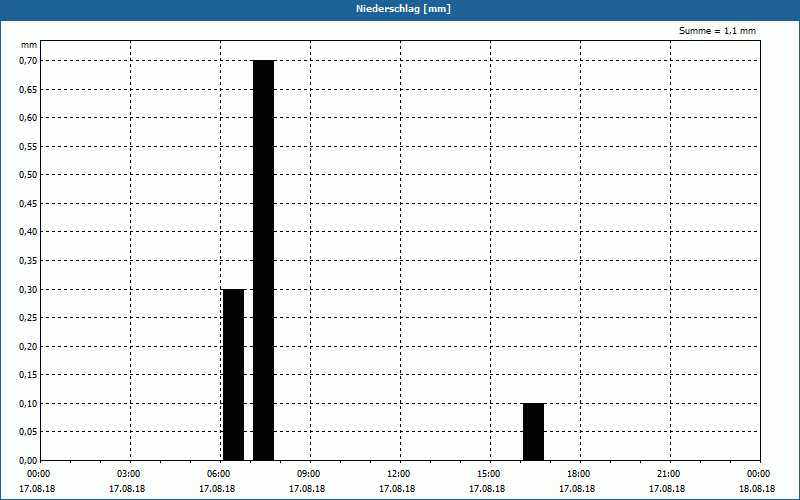The width and height of the screenshot is (800, 500).
Task: Click the 0,50 y-axis value
Action: tap(28, 175)
